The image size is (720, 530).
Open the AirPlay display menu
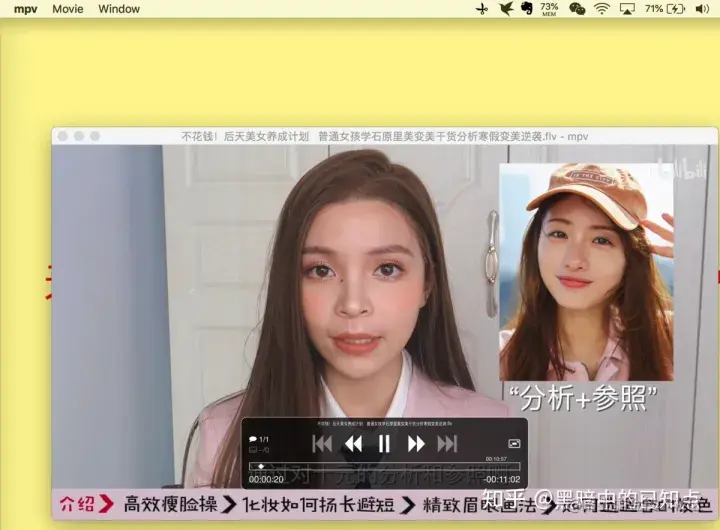click(x=627, y=9)
